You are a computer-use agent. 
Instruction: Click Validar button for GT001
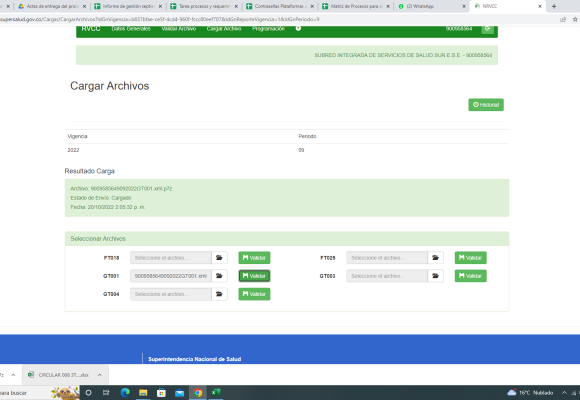[x=254, y=276]
